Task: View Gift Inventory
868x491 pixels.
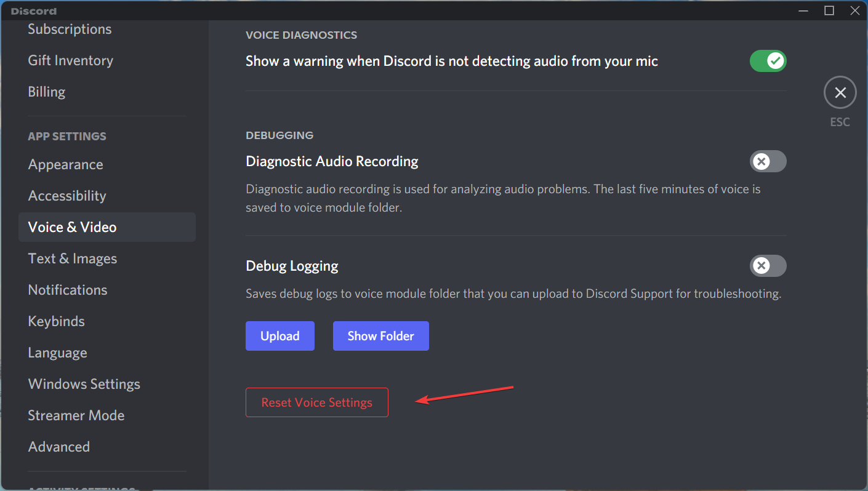Action: tap(70, 60)
